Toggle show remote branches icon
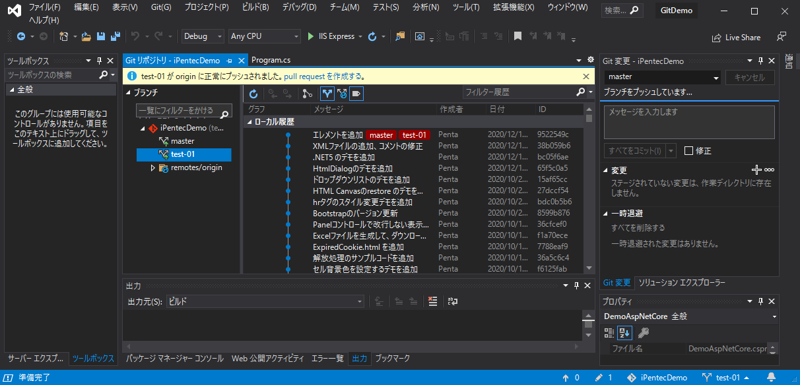 [342, 93]
